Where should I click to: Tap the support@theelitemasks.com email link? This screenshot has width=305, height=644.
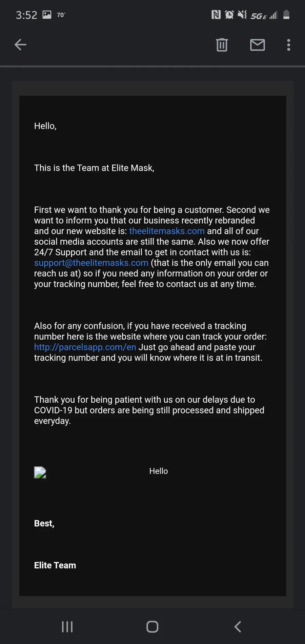[91, 263]
